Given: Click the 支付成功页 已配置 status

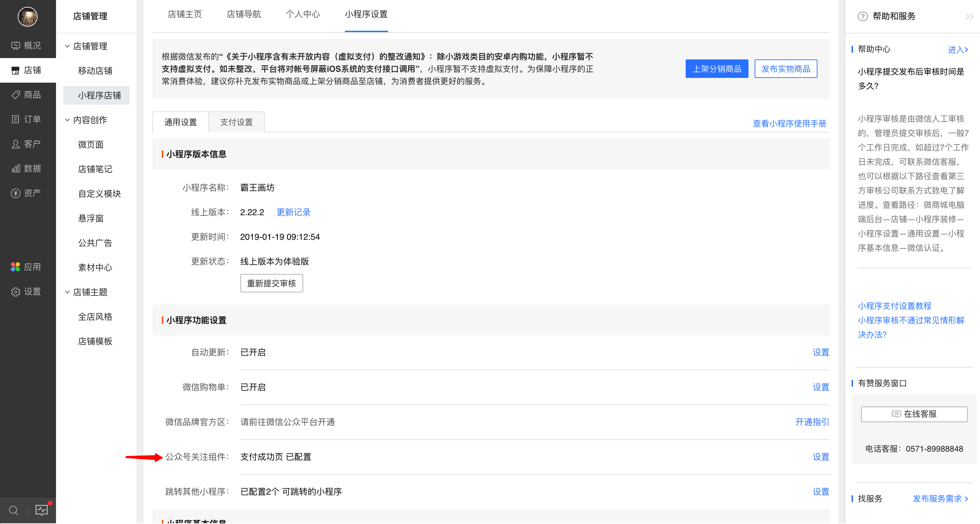Looking at the screenshot, I should coord(276,457).
